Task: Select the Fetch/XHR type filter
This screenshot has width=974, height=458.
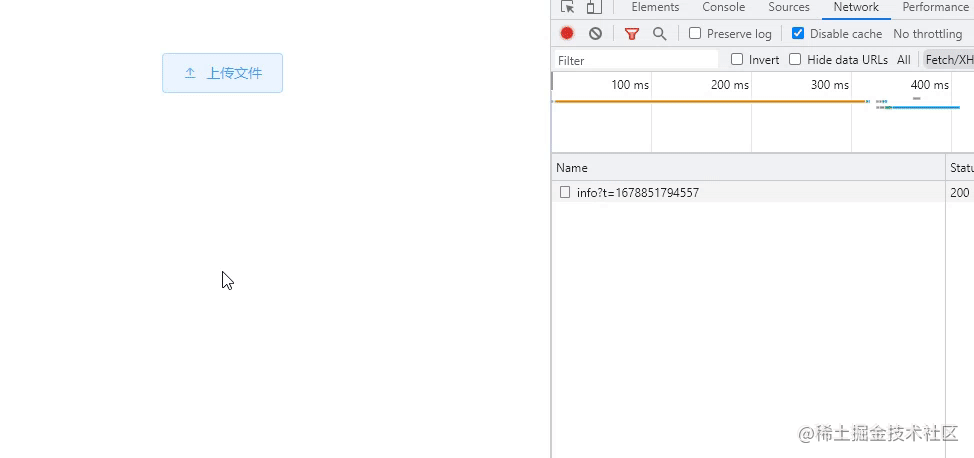Action: pos(949,60)
